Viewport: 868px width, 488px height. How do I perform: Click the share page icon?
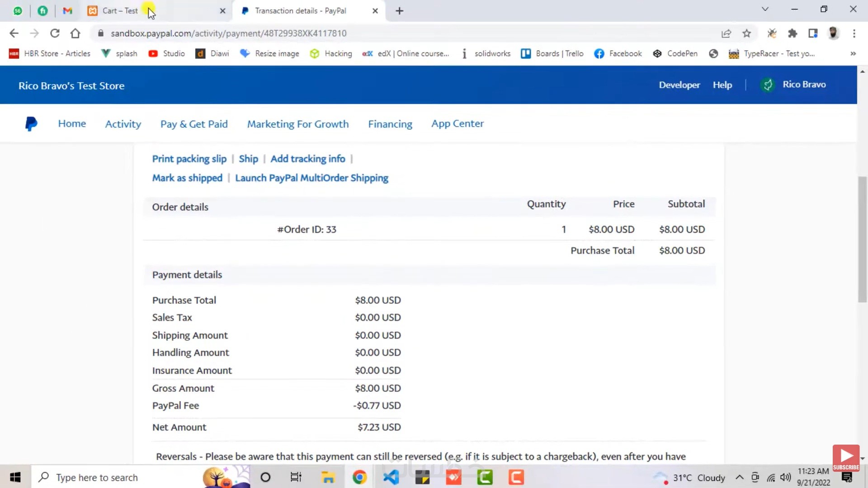(726, 33)
